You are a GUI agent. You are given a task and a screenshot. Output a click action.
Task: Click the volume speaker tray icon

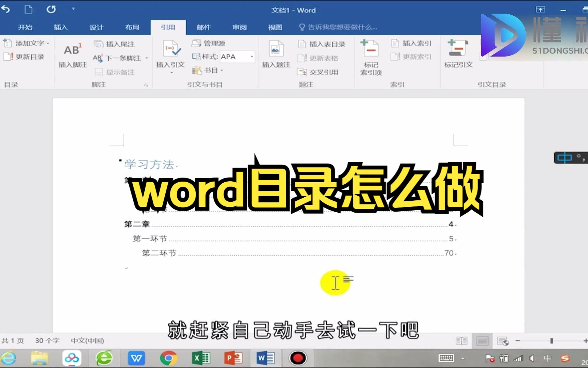532,358
